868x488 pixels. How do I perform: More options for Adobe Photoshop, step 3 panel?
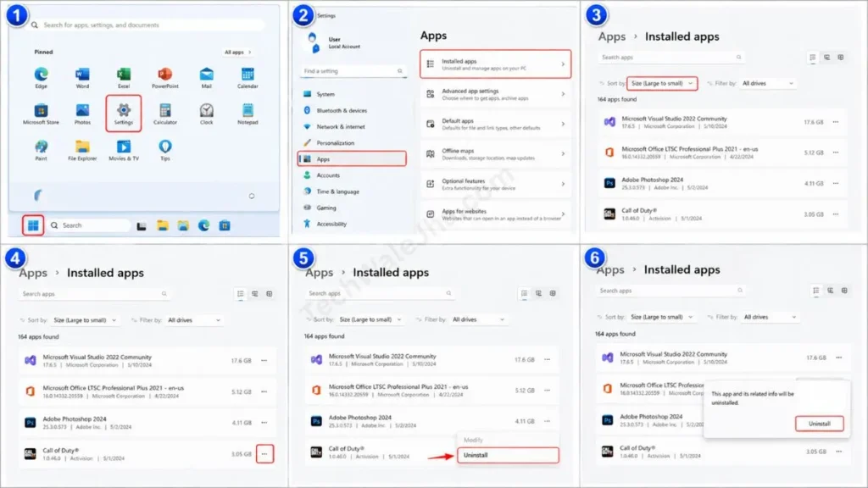tap(835, 183)
